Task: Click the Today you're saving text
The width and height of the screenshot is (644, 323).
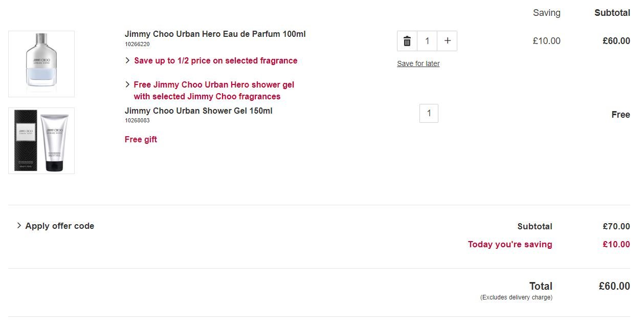Action: point(510,244)
